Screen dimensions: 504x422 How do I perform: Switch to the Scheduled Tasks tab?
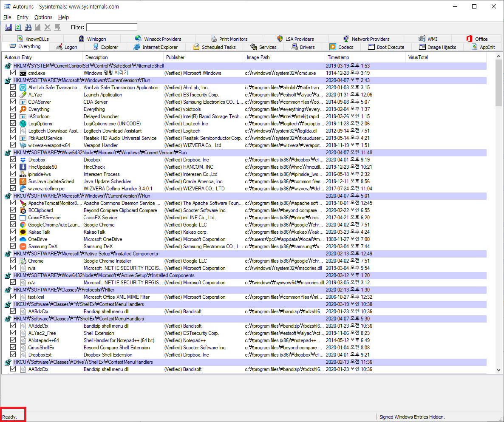tap(214, 47)
